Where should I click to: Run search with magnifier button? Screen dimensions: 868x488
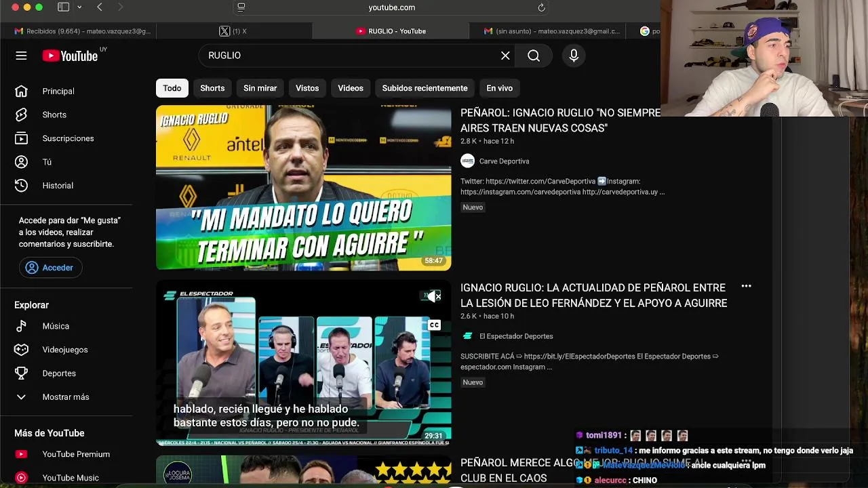[x=534, y=56]
